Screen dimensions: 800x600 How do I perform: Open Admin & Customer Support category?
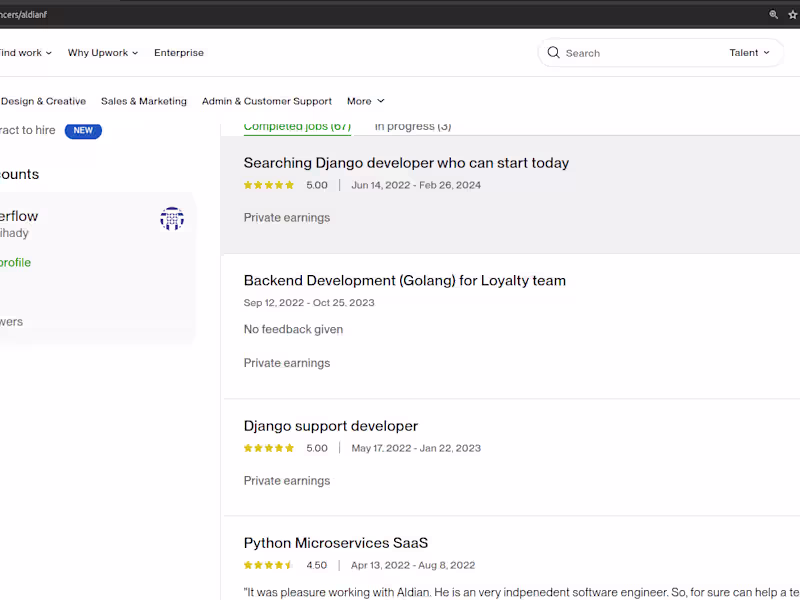pos(267,101)
